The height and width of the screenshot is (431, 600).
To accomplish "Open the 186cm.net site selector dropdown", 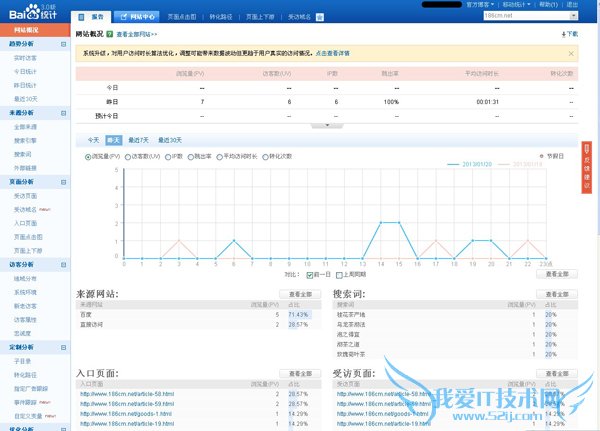I will click(574, 16).
